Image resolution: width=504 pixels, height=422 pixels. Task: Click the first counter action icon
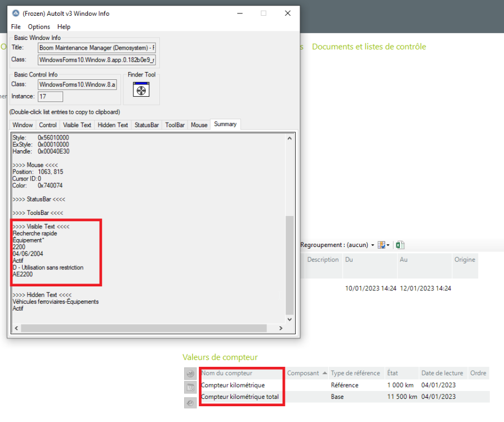[x=190, y=374]
